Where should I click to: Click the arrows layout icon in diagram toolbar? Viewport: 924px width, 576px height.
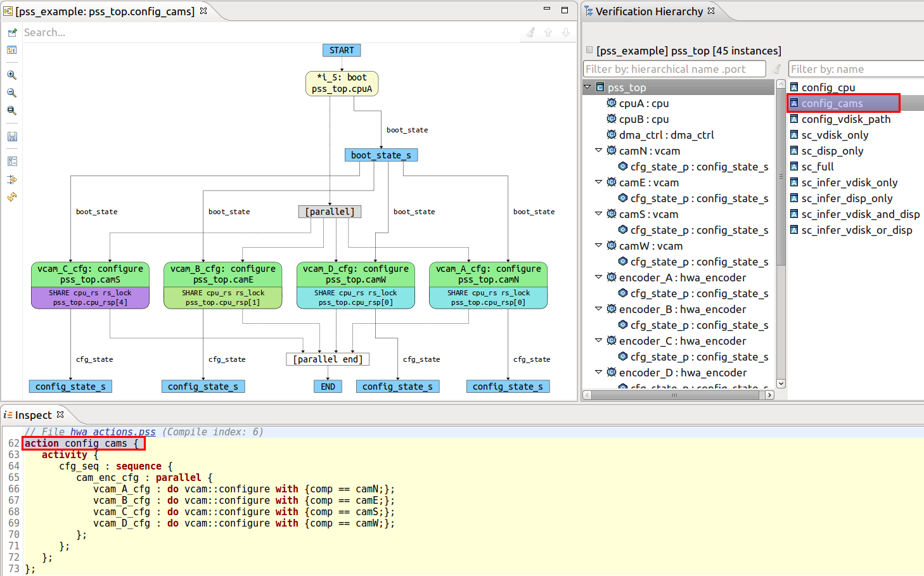point(12,179)
